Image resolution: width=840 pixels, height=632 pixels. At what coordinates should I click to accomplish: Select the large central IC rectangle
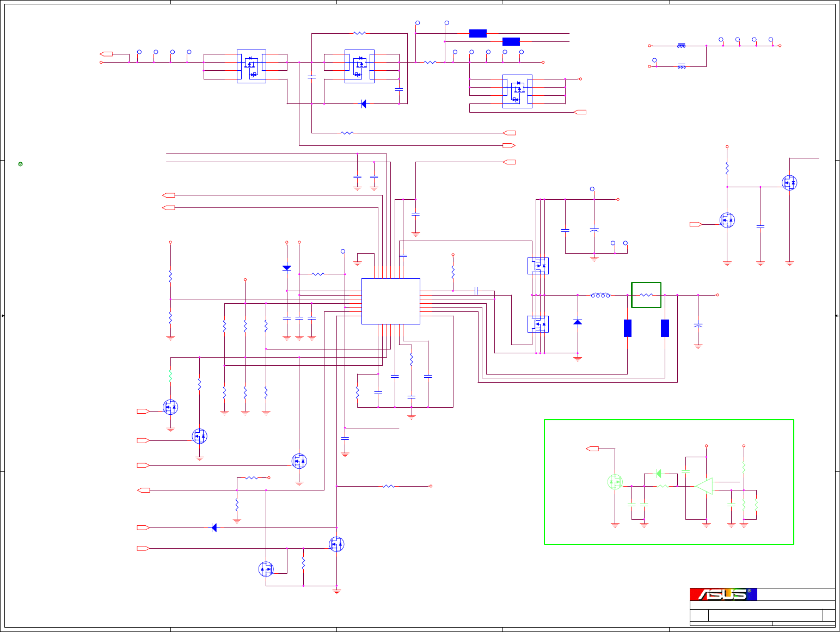click(x=391, y=301)
